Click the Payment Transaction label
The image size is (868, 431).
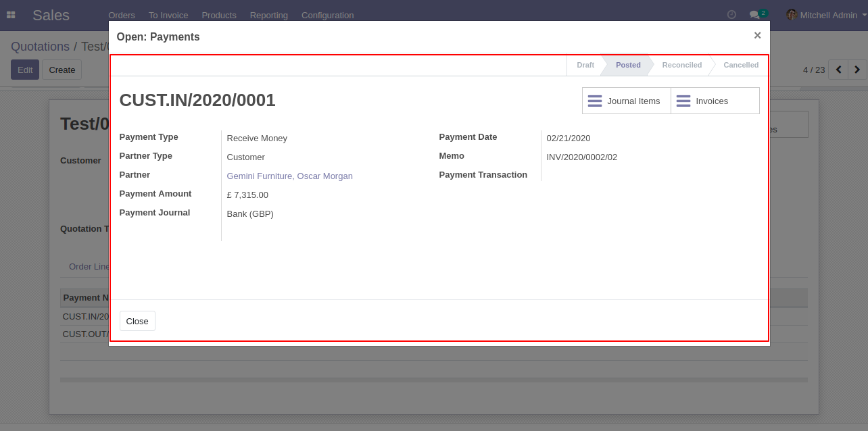click(483, 174)
